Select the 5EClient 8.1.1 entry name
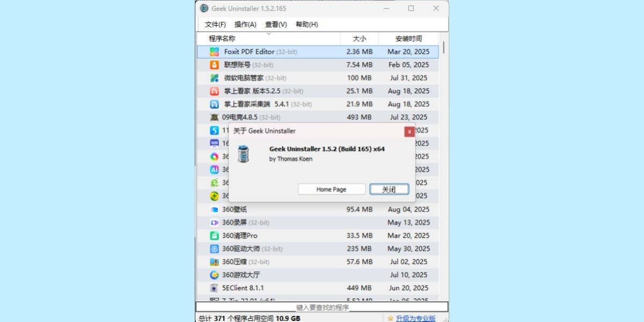The width and height of the screenshot is (644, 322). pyautogui.click(x=243, y=288)
